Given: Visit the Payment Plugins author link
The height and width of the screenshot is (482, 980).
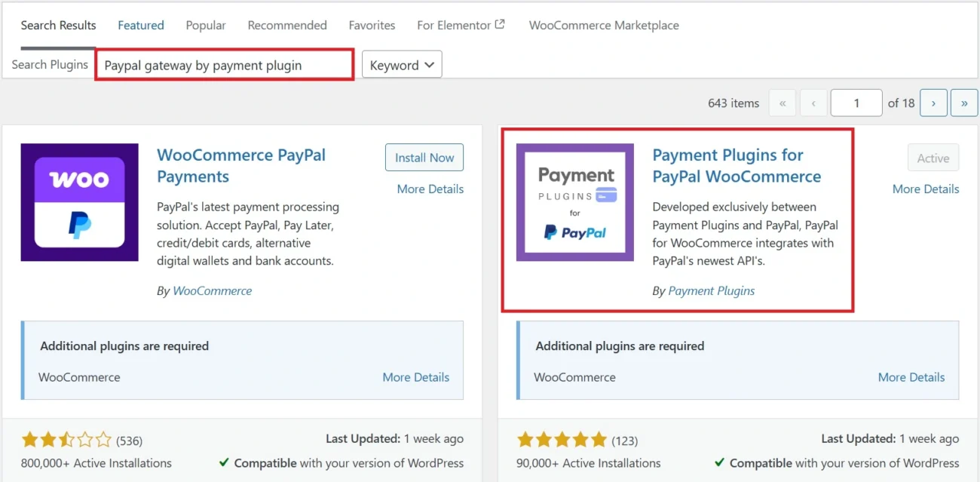Looking at the screenshot, I should point(711,290).
